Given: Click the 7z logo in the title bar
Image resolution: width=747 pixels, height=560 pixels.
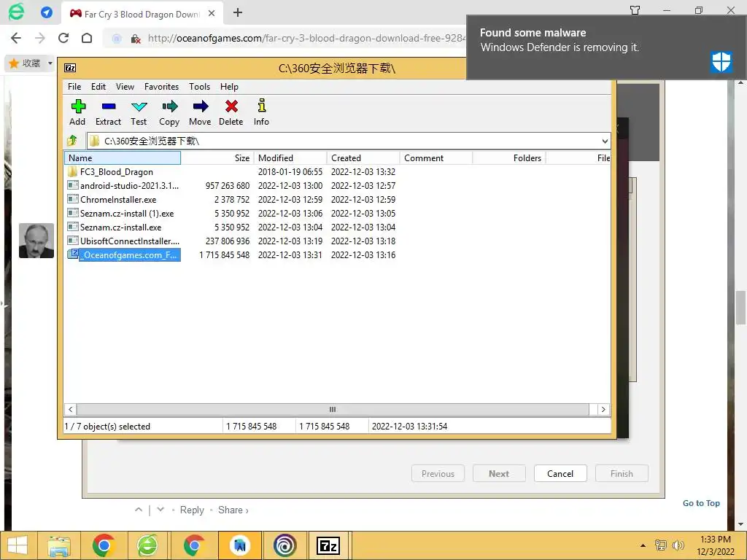Looking at the screenshot, I should 70,68.
